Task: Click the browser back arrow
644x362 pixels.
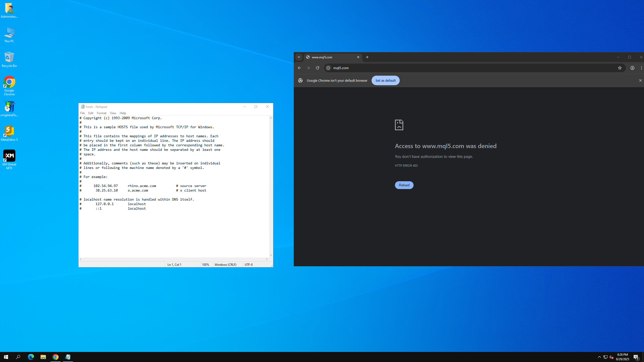Action: pos(299,68)
